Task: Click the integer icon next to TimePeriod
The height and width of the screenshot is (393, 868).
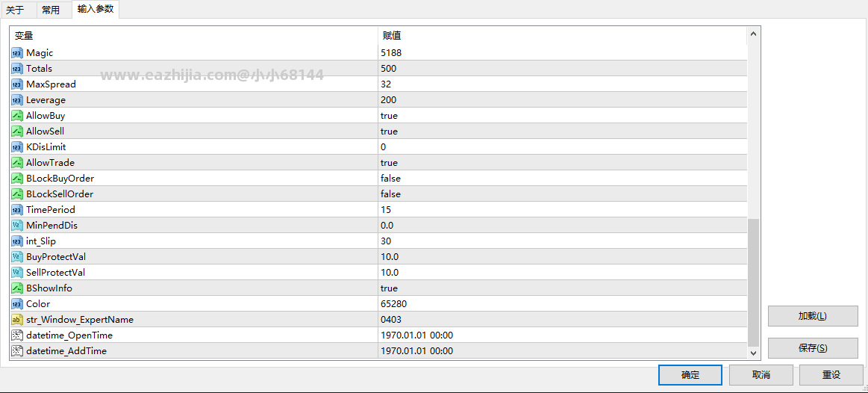Action: (17, 210)
